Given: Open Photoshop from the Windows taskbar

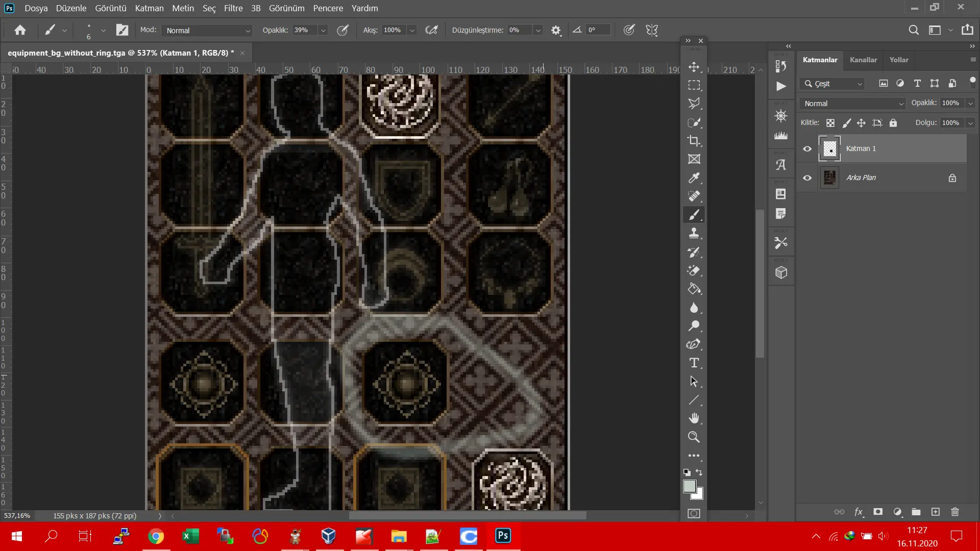Looking at the screenshot, I should click(503, 536).
